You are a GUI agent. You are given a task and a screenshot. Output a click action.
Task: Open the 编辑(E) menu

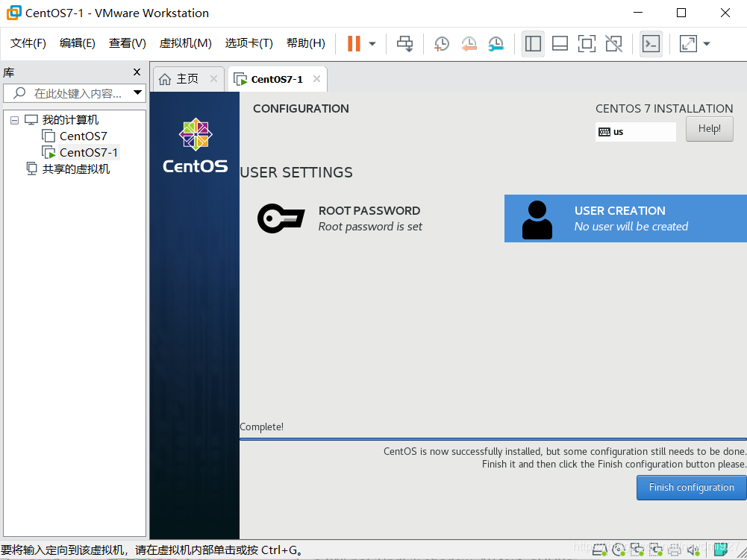77,43
